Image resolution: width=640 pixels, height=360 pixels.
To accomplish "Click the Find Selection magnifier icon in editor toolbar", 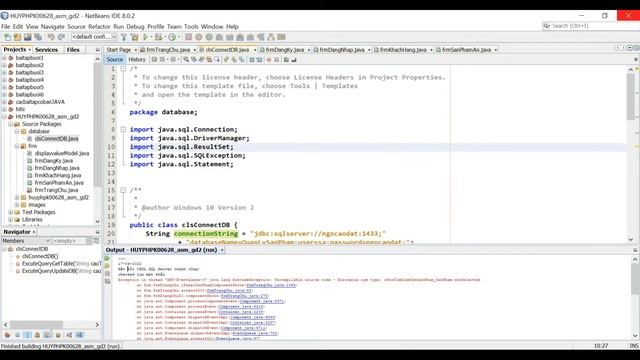I will (186, 60).
